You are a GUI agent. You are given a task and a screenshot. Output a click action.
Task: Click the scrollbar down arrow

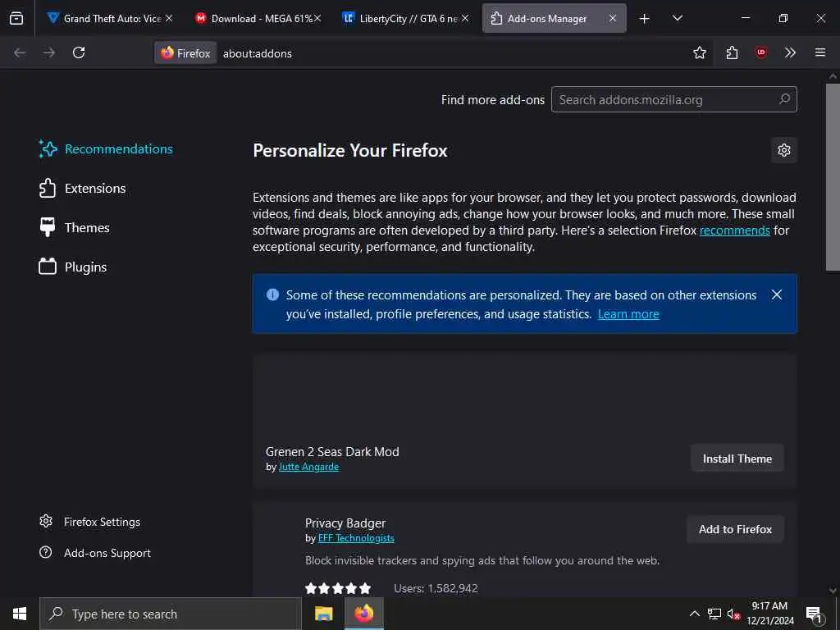tap(833, 591)
